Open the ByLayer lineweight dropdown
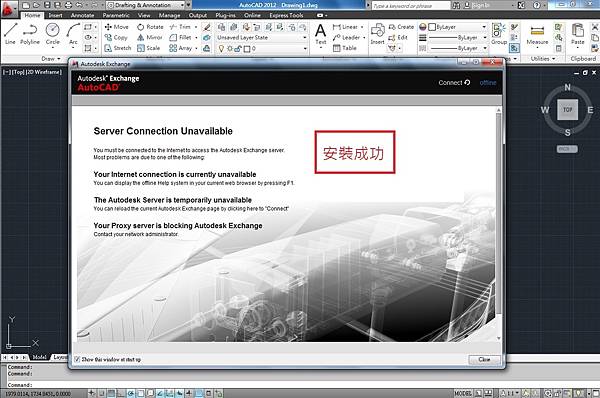Screen dimensions: 600x398 point(458,38)
